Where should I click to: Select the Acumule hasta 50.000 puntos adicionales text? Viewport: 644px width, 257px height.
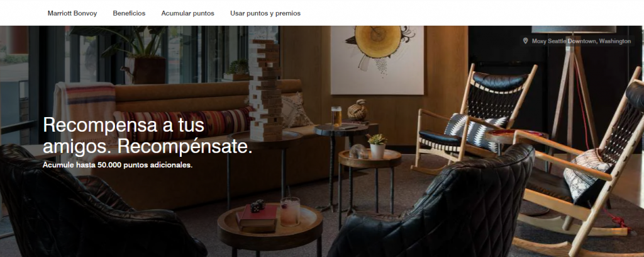[118, 165]
